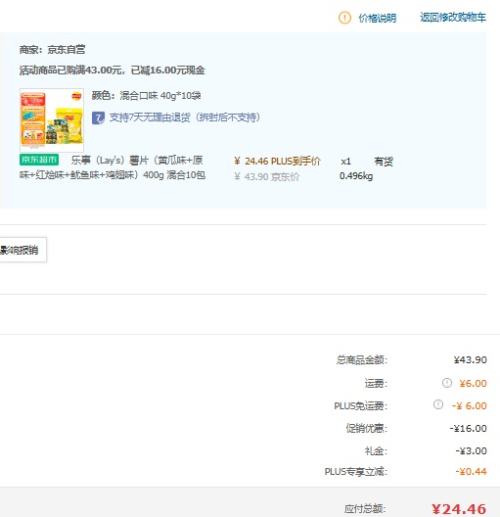The height and width of the screenshot is (517, 500).
Task: Click the info icon beside PLUS免运费
Action: [438, 405]
